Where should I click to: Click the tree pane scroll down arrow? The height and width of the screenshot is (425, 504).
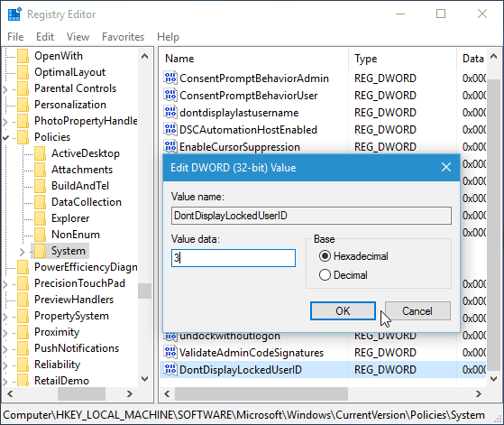click(144, 379)
